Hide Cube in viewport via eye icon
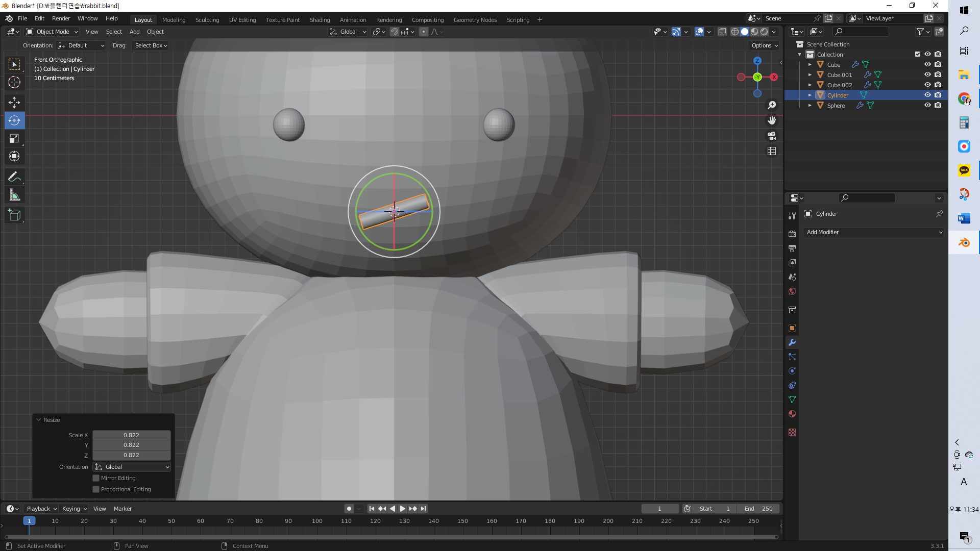 pos(927,64)
